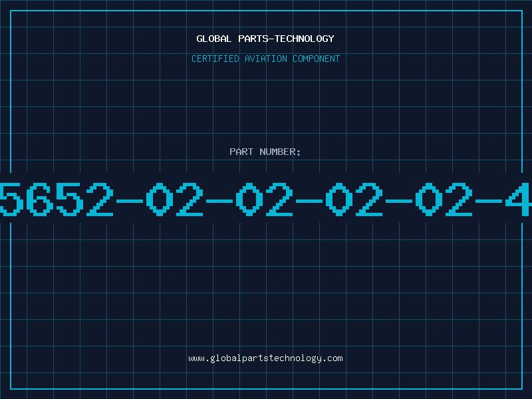The width and height of the screenshot is (532, 399).
Task: Click the large 5652-02-02-02-02-4 part number
Action: [265, 199]
